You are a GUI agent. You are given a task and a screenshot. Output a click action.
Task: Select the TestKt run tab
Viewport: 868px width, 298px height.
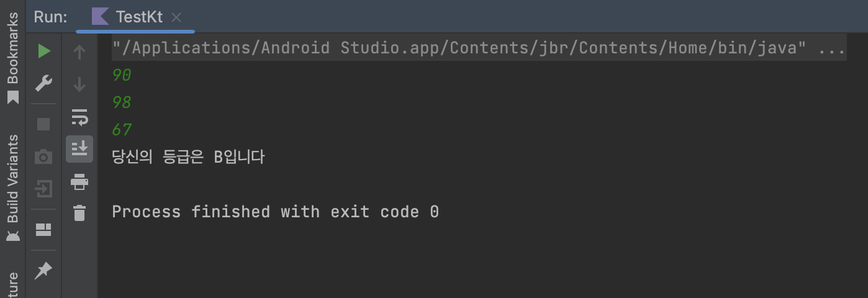(135, 17)
